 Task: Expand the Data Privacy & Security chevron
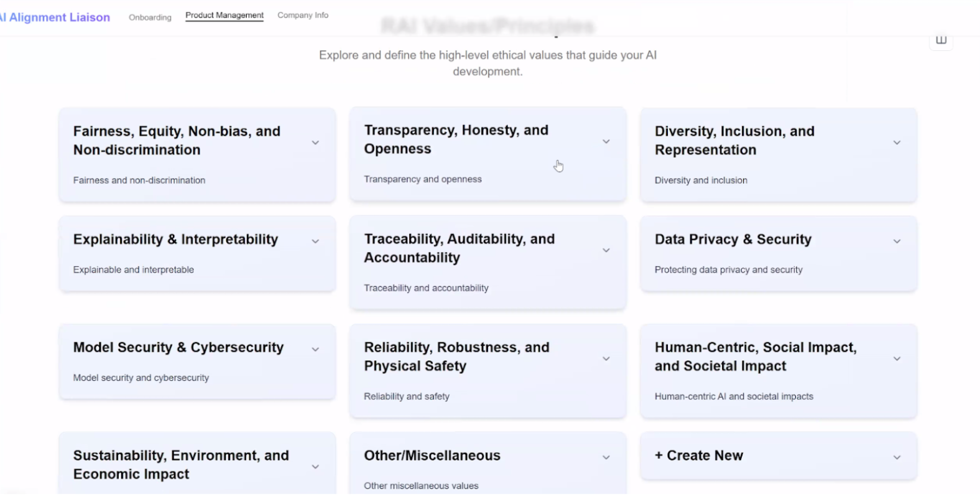pyautogui.click(x=897, y=241)
